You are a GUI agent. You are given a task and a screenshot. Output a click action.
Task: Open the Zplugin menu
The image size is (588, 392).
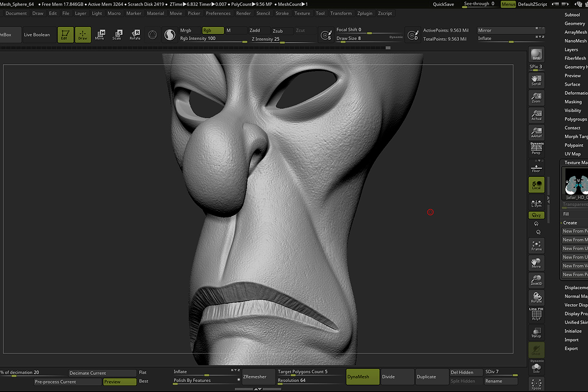tap(365, 13)
